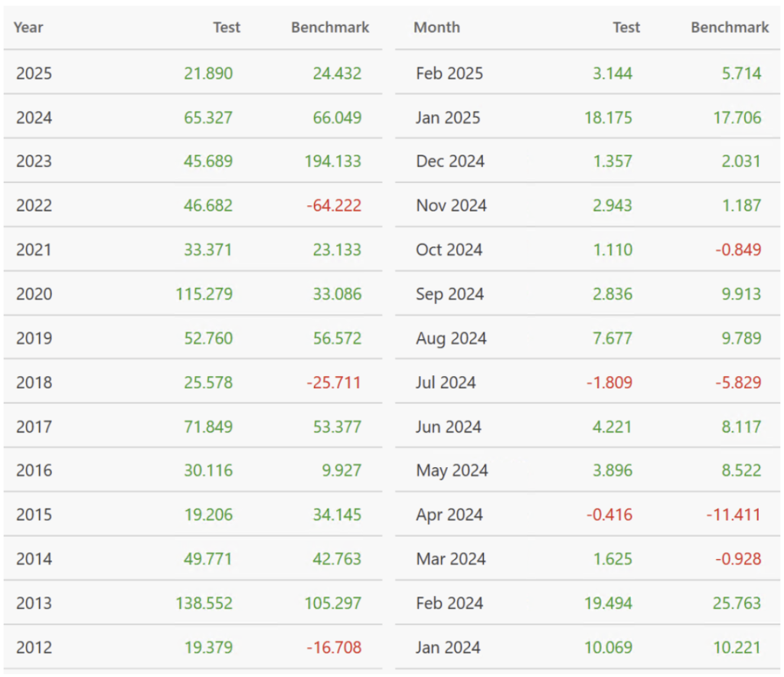
Task: Select the negative 2022 Benchmark value -64.222
Action: [x=334, y=206]
